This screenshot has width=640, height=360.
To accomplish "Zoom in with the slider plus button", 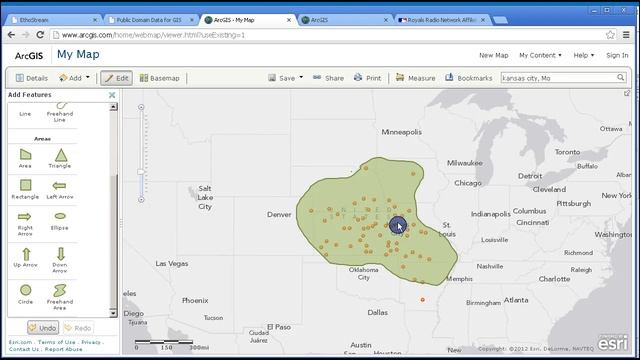I will click(141, 107).
